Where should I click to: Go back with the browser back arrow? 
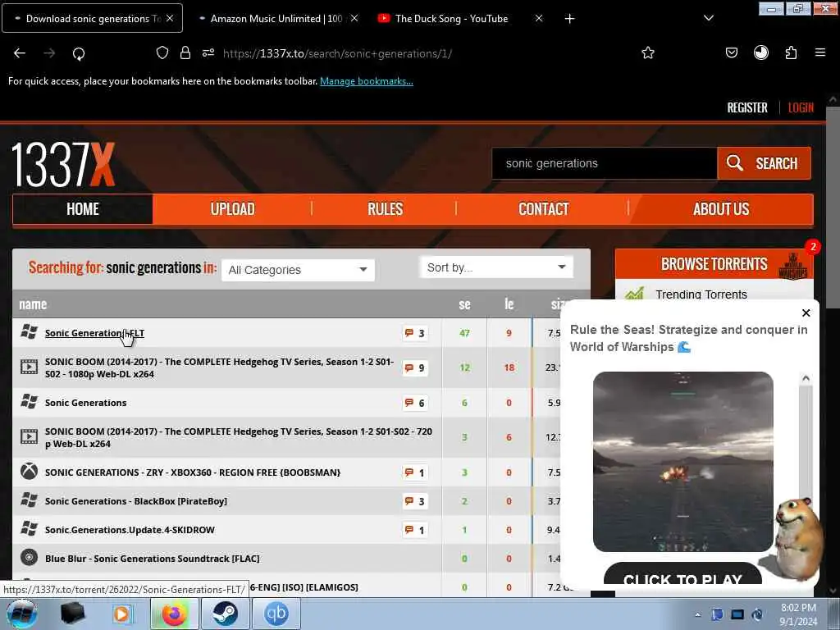(20, 53)
